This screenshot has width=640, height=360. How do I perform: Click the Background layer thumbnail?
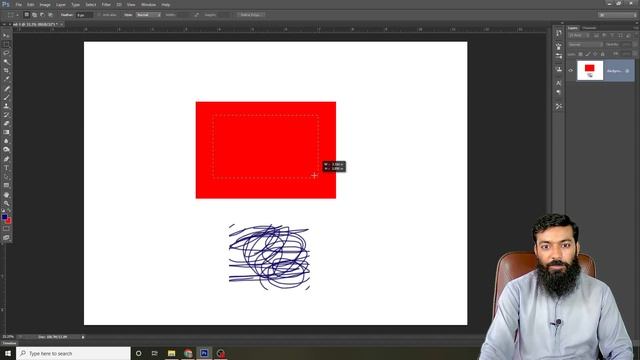pyautogui.click(x=590, y=70)
